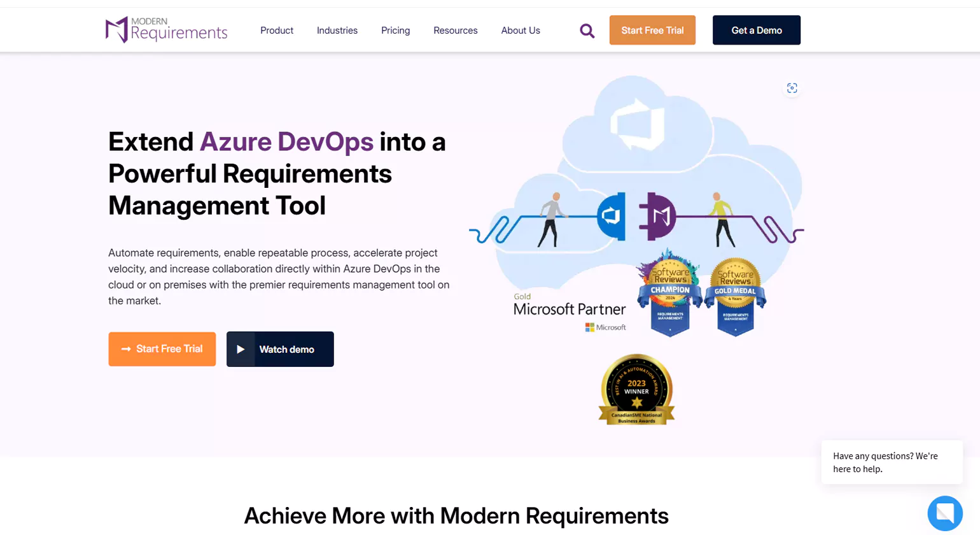Select About Us in the navigation menu

point(520,30)
